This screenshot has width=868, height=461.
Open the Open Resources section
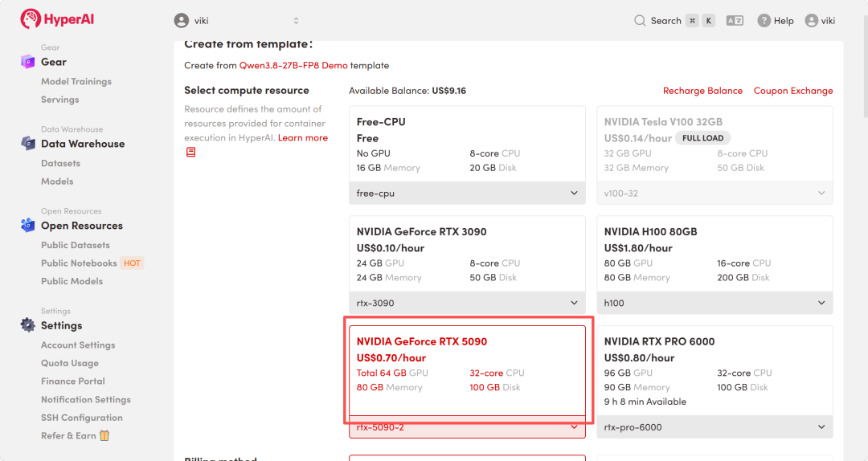tap(82, 226)
